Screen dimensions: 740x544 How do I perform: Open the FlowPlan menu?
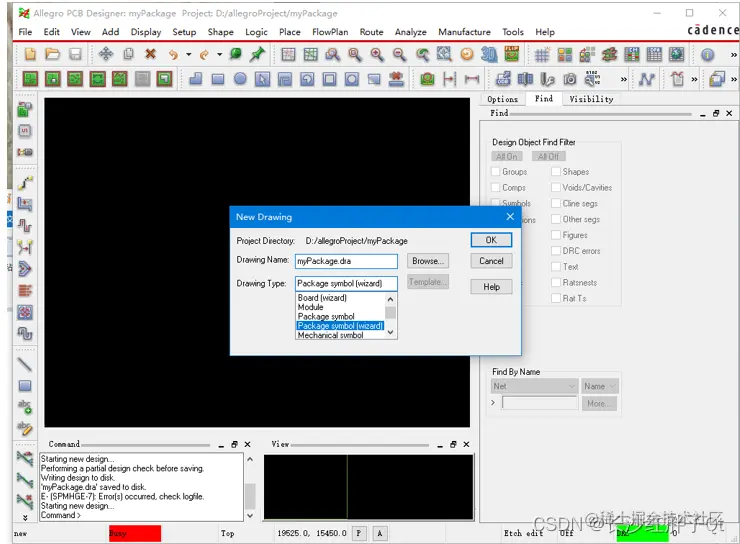(330, 32)
